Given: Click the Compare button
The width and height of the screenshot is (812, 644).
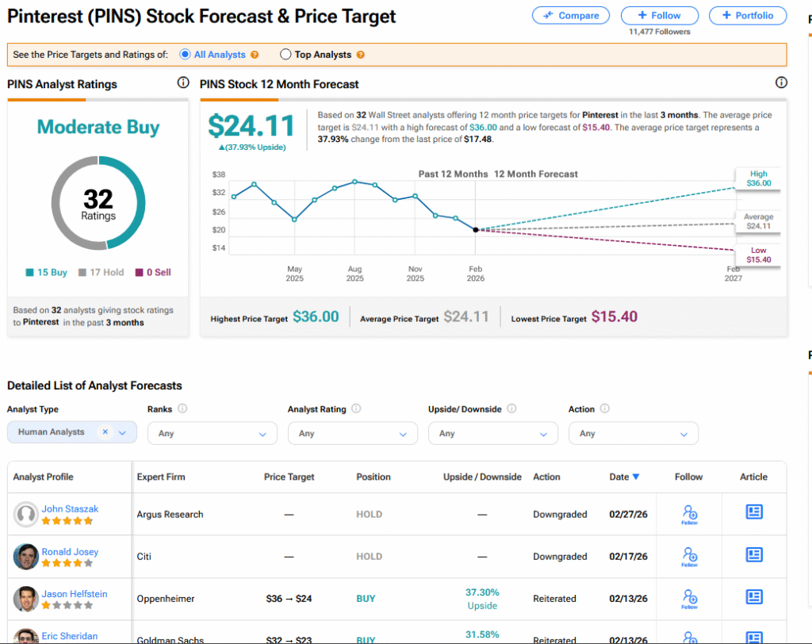Looking at the screenshot, I should (x=571, y=15).
